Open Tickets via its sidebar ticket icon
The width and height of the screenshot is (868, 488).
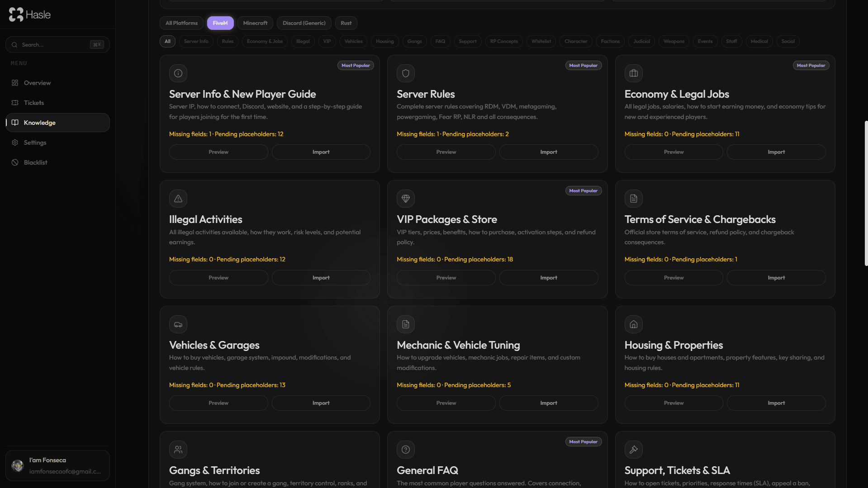(14, 103)
